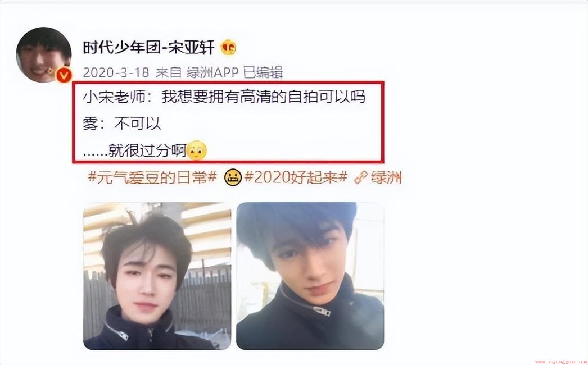Click the 已编辑 edited label
This screenshot has height=365, width=588.
tap(263, 72)
